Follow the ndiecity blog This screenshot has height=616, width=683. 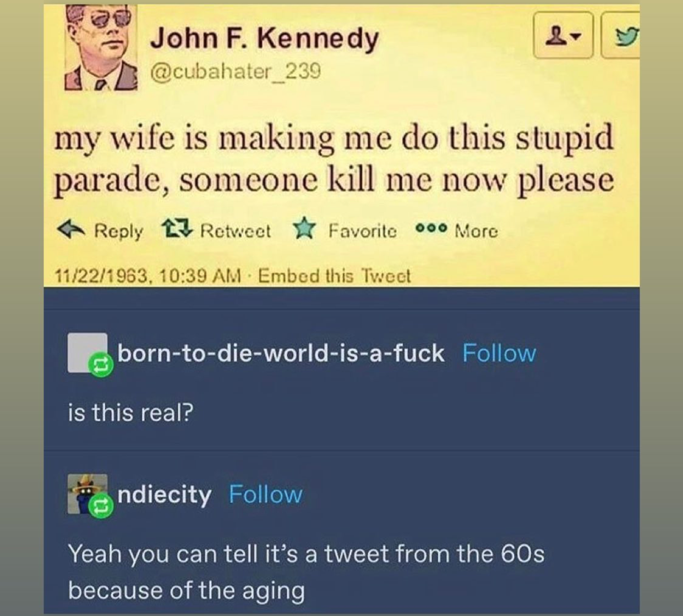(265, 494)
